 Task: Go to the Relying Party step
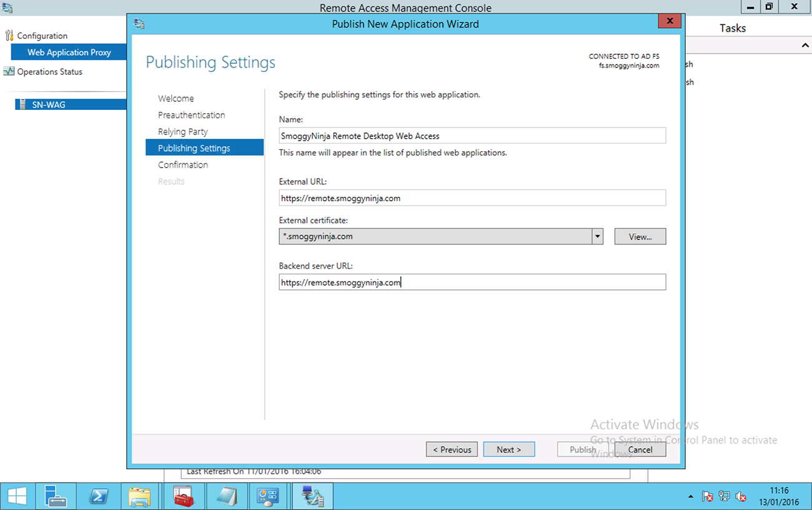[183, 132]
